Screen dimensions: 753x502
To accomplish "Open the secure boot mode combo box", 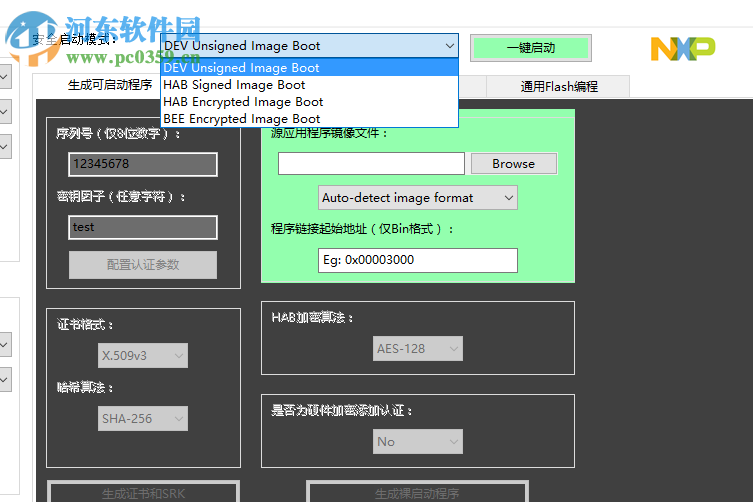I will pyautogui.click(x=309, y=46).
